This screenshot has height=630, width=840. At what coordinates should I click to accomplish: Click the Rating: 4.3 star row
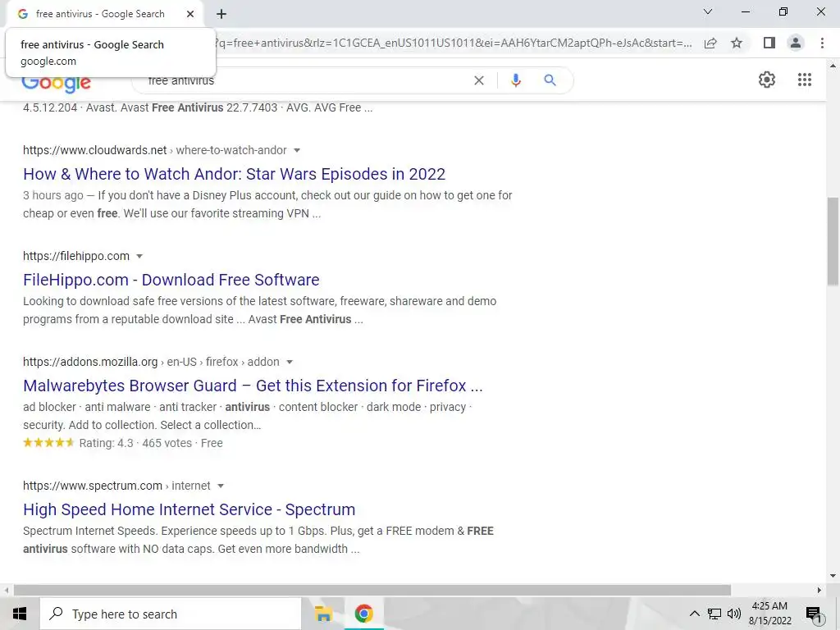tap(123, 443)
